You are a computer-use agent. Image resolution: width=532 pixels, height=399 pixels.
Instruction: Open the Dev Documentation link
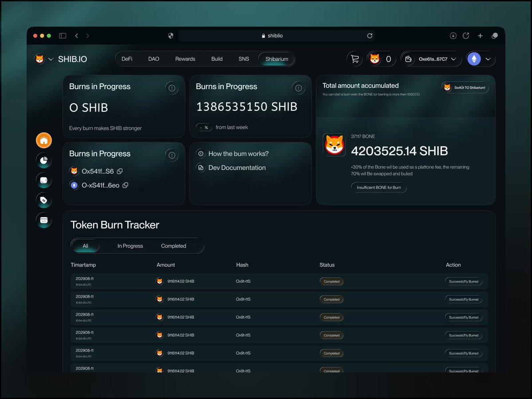pos(237,168)
